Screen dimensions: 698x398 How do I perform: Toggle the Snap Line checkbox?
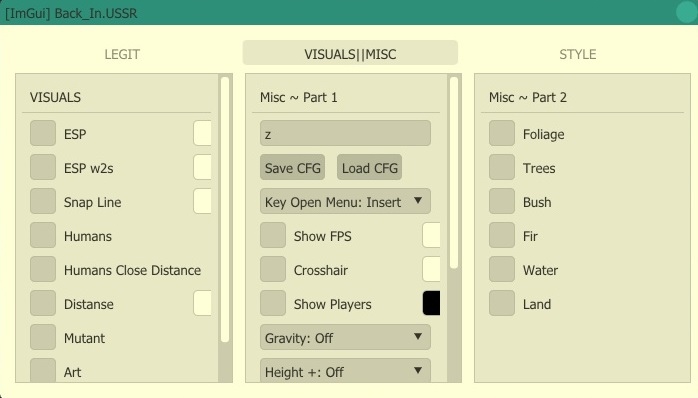coord(43,201)
